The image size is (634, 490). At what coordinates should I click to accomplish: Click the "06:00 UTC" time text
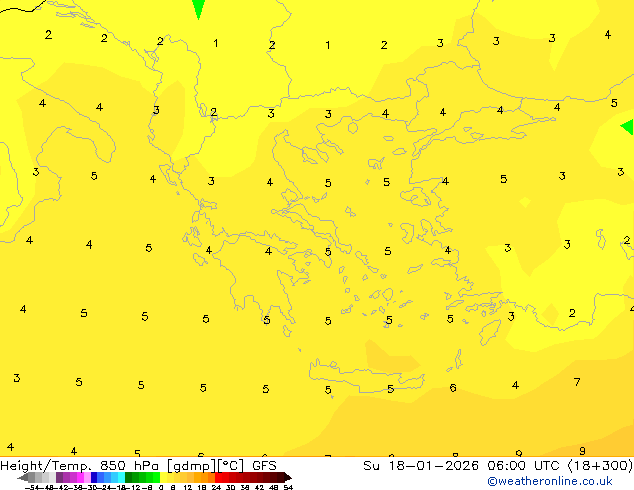click(523, 466)
